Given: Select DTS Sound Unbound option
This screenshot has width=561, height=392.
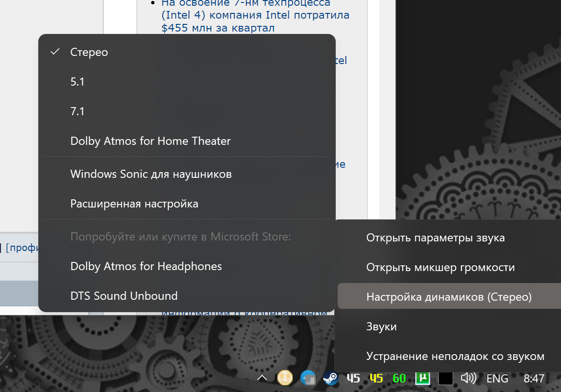Looking at the screenshot, I should point(187,296).
